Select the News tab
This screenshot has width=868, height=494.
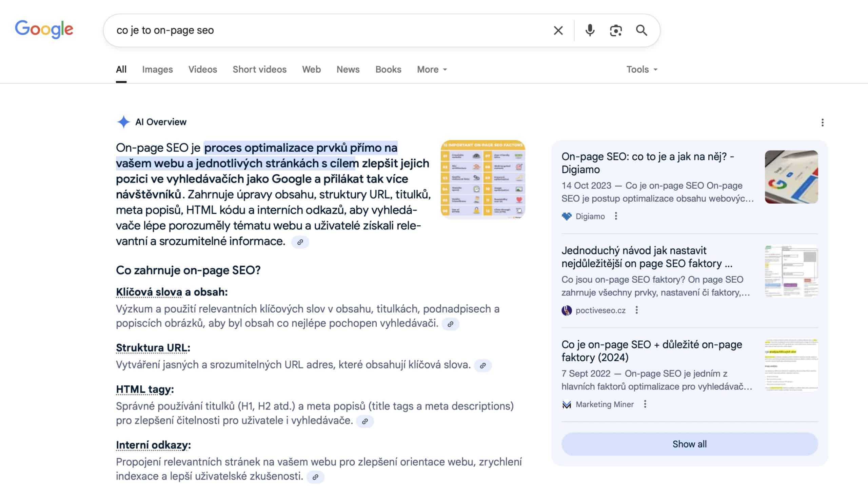point(348,70)
